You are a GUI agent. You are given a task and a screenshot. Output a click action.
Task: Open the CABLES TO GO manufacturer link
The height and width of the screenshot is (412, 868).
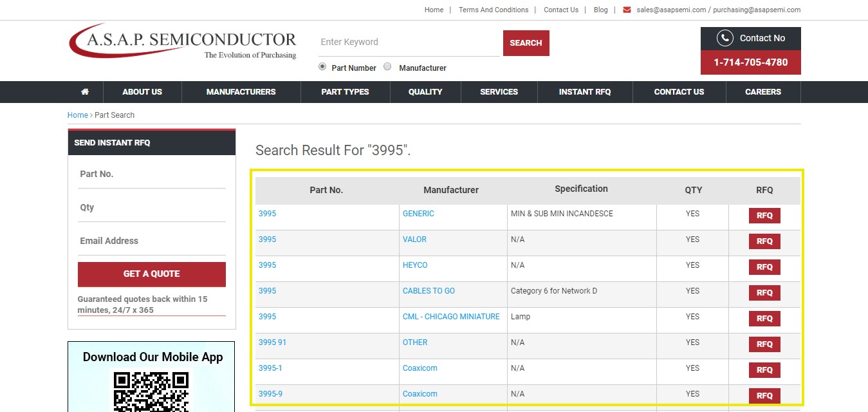click(429, 291)
